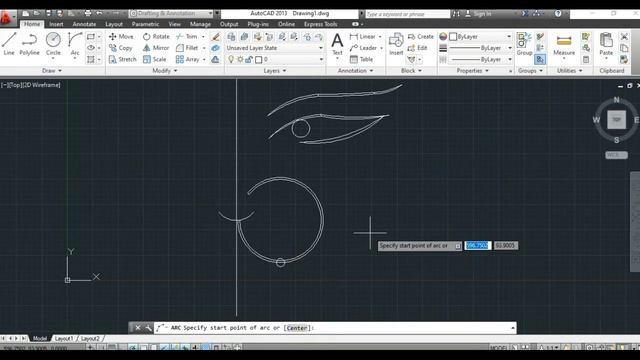Switch to the Insert ribbon tab
Image resolution: width=640 pixels, height=360 pixels.
point(56,24)
